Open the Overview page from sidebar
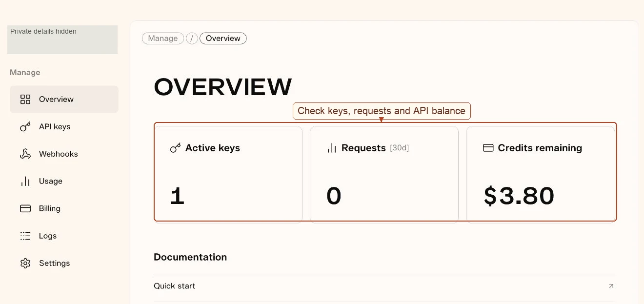The height and width of the screenshot is (304, 644). [64, 100]
